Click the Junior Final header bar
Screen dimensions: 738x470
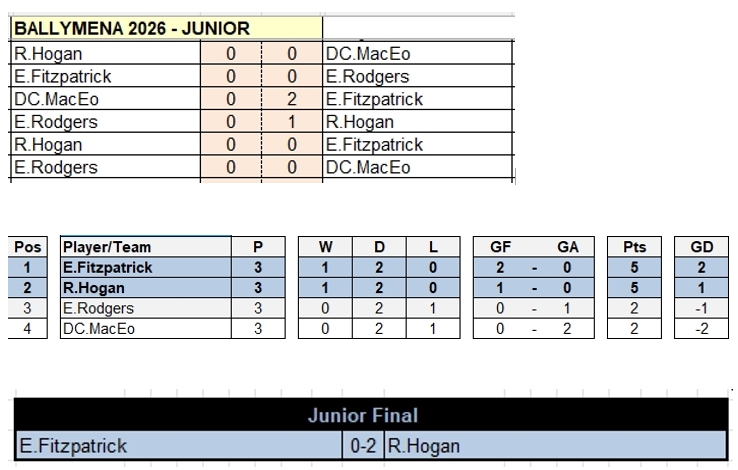coord(369,415)
